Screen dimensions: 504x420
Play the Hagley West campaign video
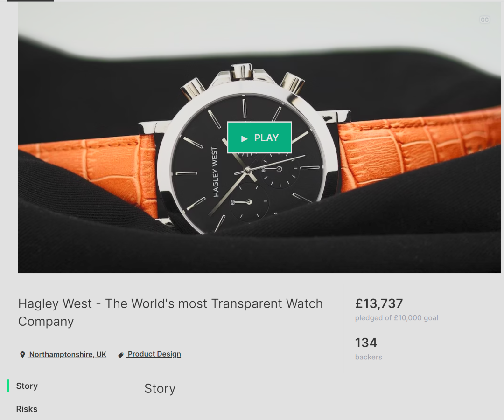pos(259,138)
